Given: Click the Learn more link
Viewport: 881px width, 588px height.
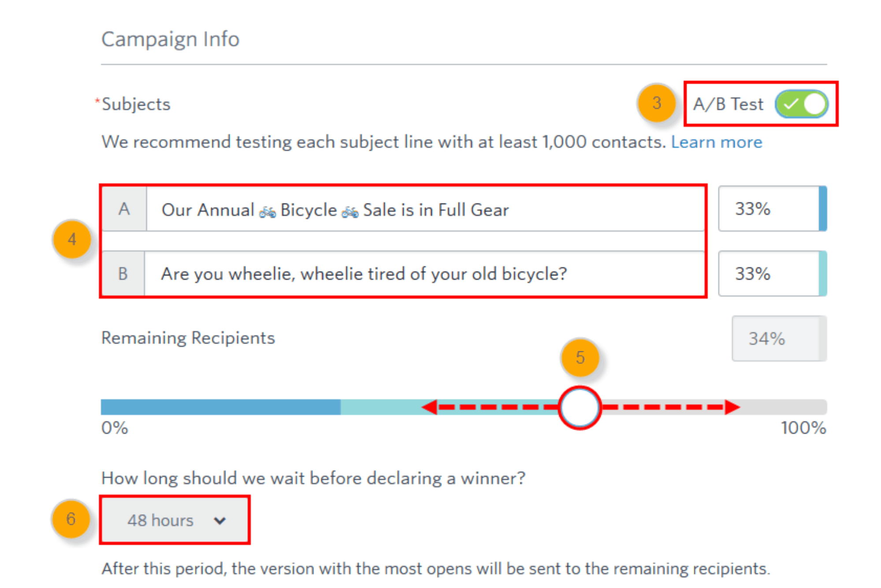Looking at the screenshot, I should tap(717, 142).
